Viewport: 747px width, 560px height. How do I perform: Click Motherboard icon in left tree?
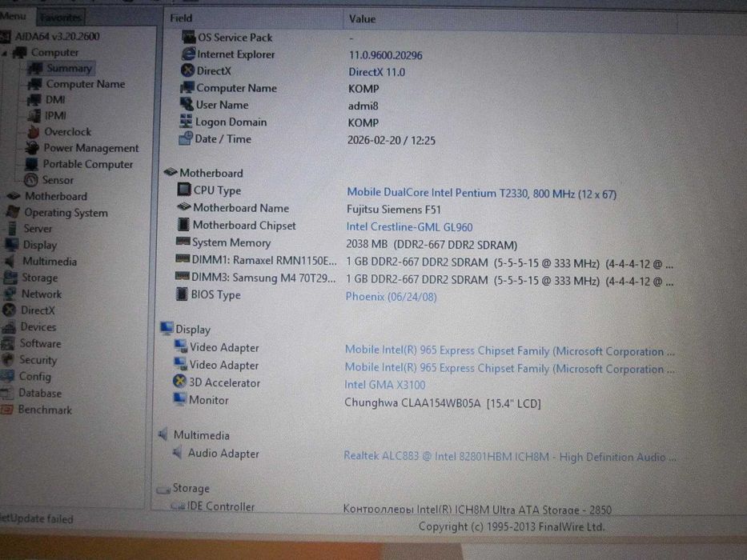tap(14, 196)
